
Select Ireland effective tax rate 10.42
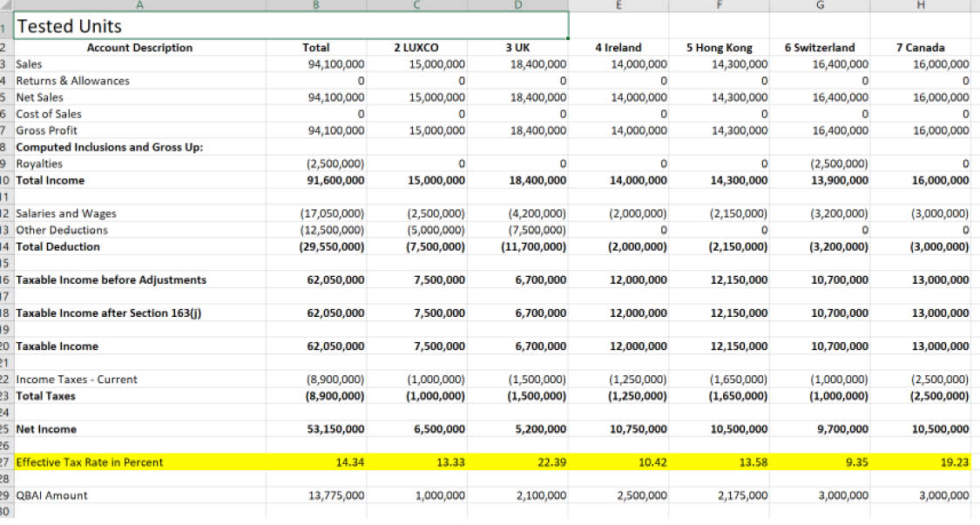click(x=618, y=461)
